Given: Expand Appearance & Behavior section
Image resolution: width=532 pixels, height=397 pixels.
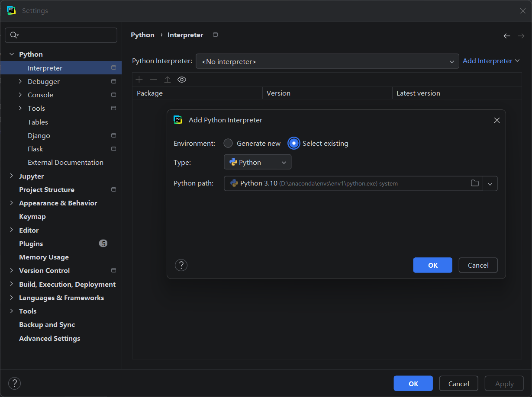Looking at the screenshot, I should click(x=12, y=203).
